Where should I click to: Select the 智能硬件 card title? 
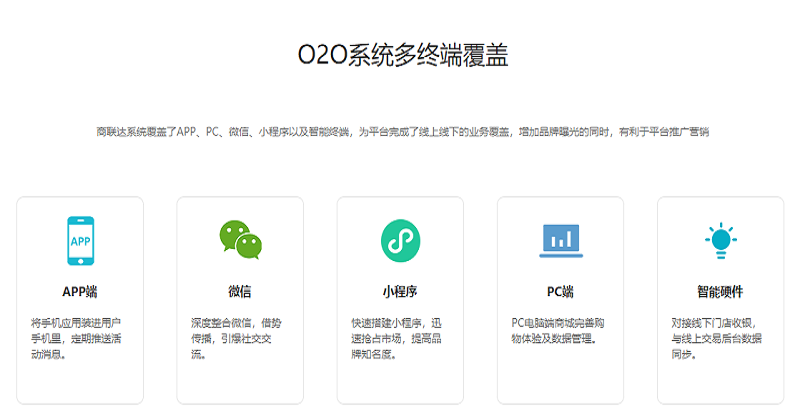pos(720,292)
